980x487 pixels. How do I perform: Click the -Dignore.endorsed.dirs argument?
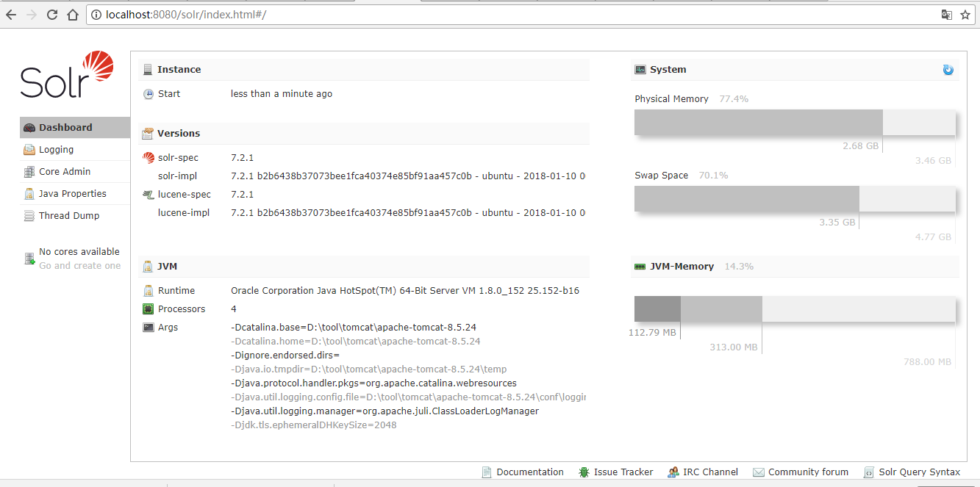click(285, 356)
